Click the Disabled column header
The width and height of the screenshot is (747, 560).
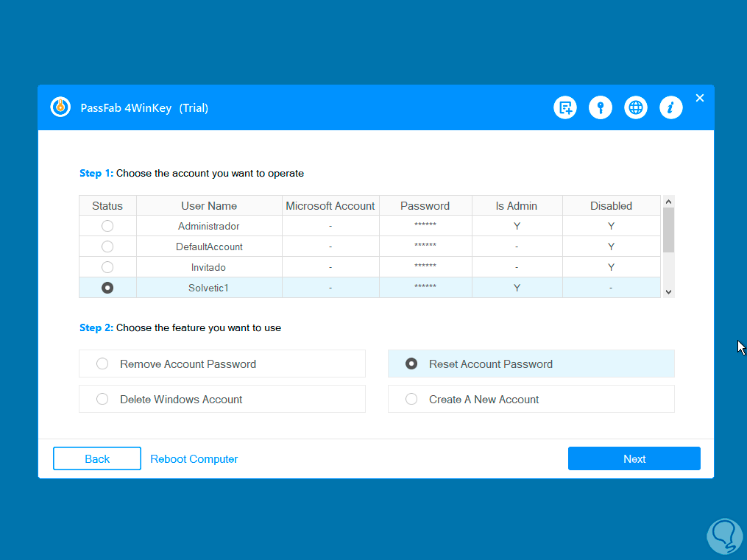pos(612,206)
